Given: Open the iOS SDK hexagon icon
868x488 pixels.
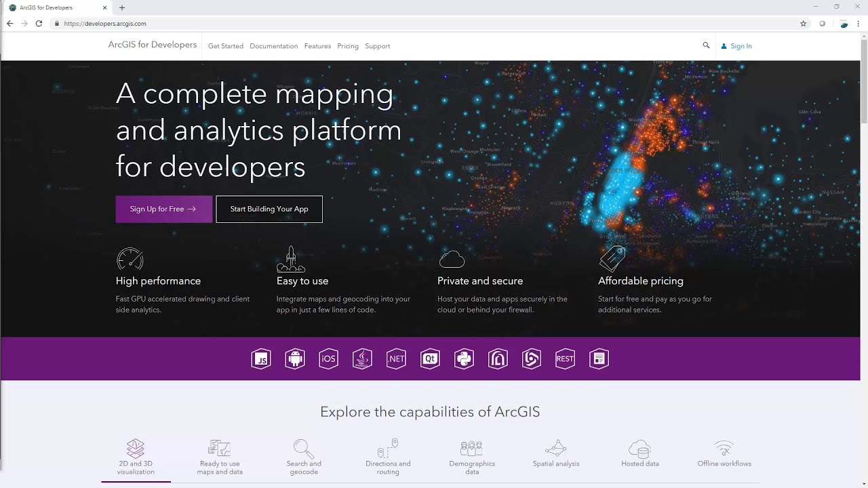Looking at the screenshot, I should click(328, 359).
